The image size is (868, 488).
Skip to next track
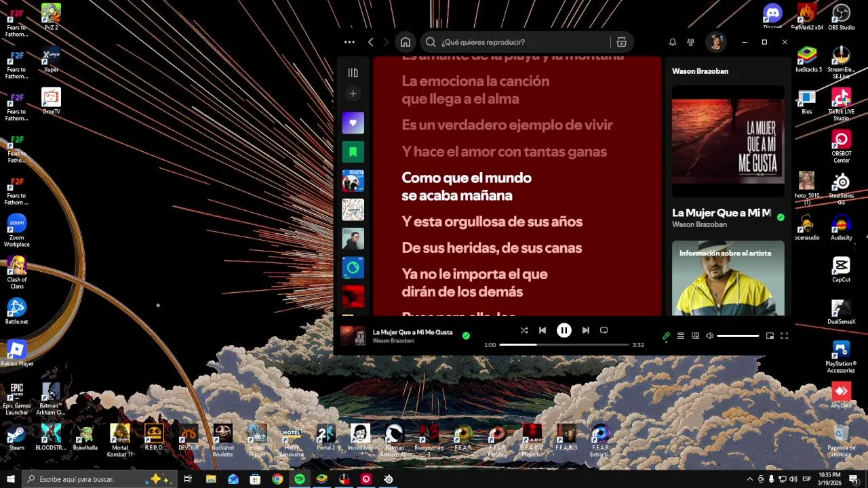tap(586, 330)
